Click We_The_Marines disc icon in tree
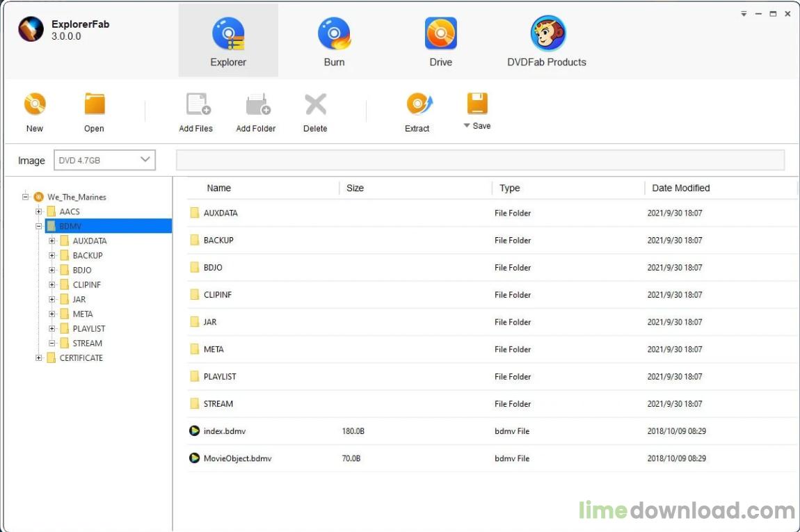 pos(38,196)
